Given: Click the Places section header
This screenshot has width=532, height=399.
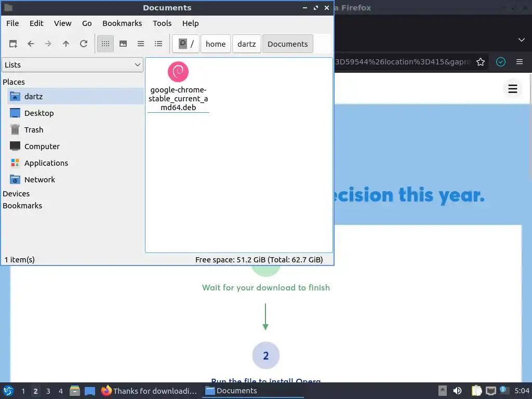Looking at the screenshot, I should click(14, 82).
